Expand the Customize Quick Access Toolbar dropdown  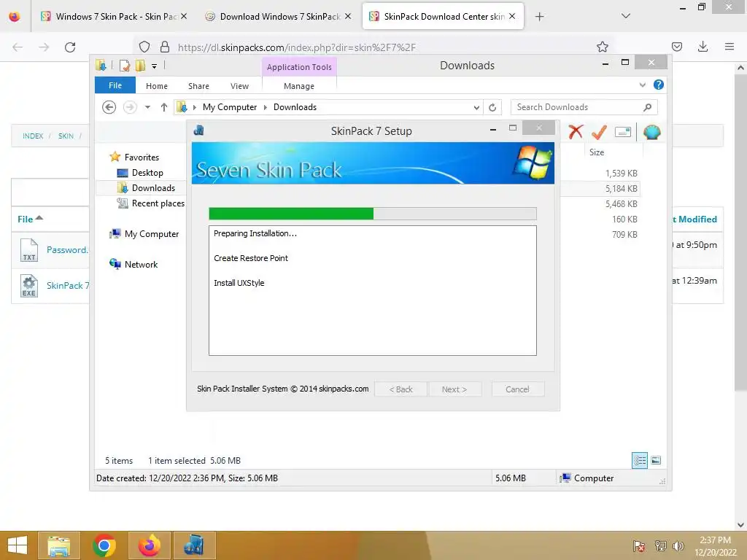tap(155, 66)
